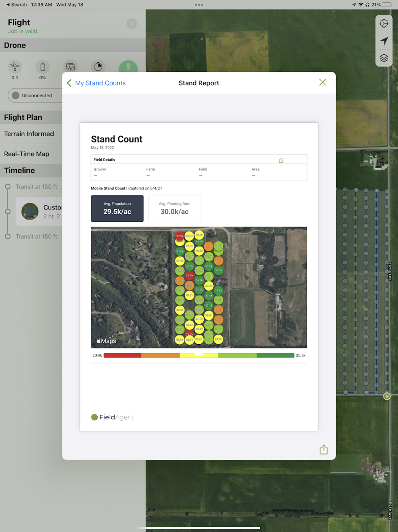Tap the drone altitude icon
The height and width of the screenshot is (532, 398).
point(15,67)
